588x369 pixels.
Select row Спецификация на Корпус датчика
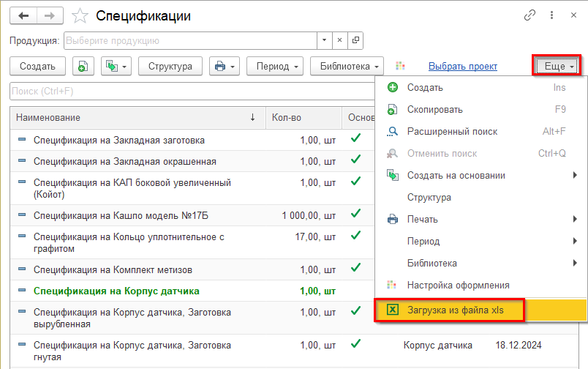point(116,291)
